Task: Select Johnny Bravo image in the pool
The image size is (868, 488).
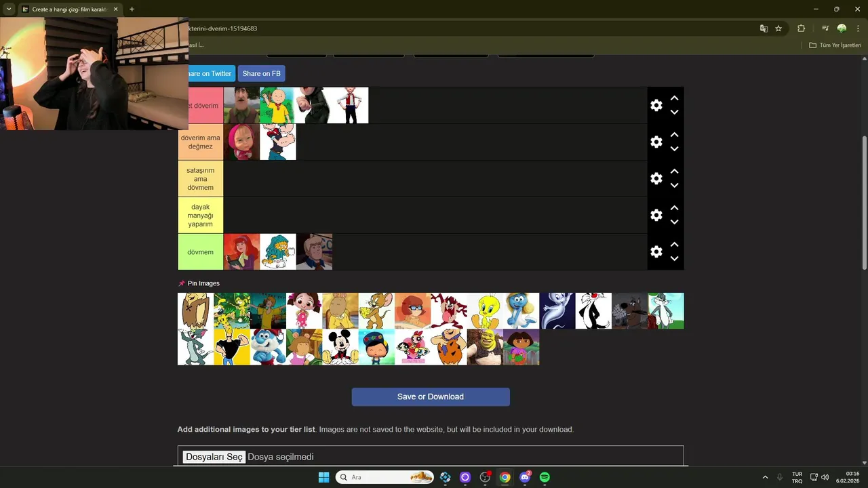Action: [x=232, y=347]
